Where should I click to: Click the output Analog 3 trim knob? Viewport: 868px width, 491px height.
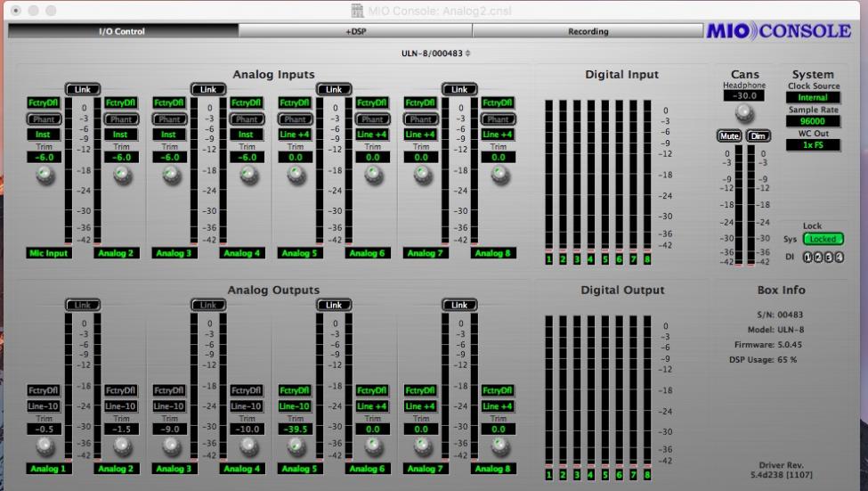pos(171,446)
